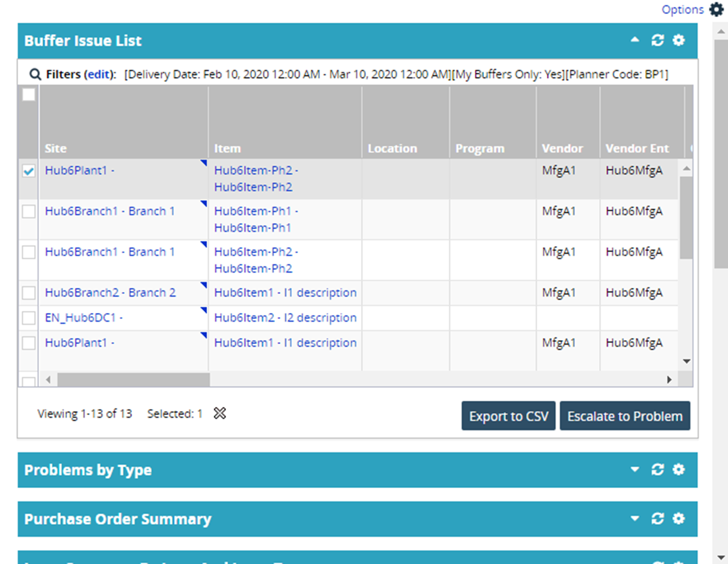
Task: Click the blue corner marker on EN_Hub6DC1 cell
Action: [204, 310]
